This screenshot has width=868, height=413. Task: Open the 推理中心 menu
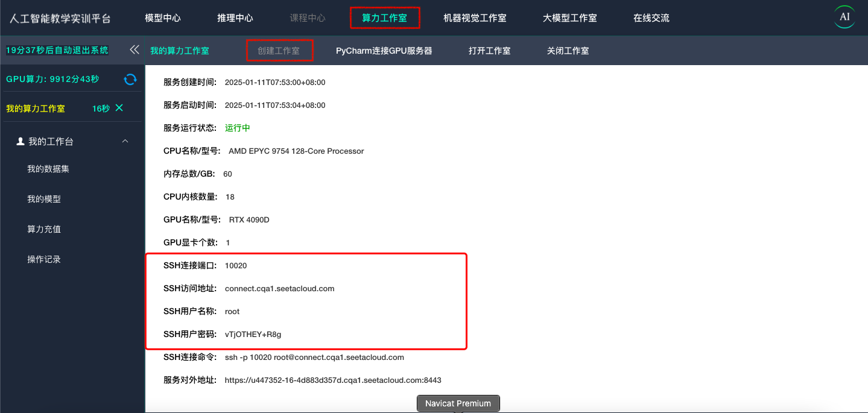pos(235,18)
